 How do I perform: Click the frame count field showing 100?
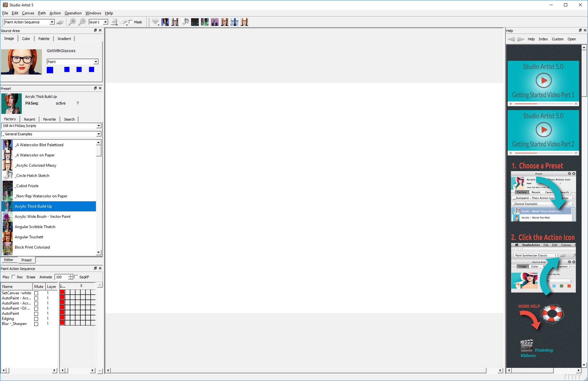[61, 277]
